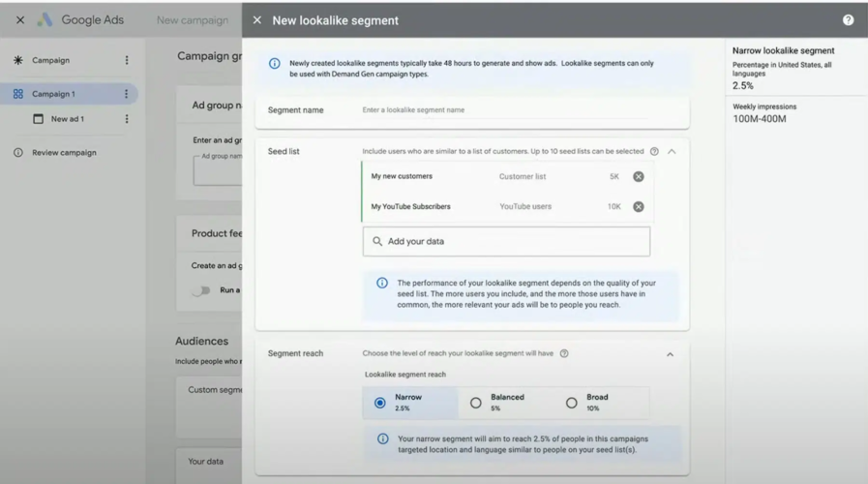
Task: Select Campaign 1 in the sidebar
Action: [x=54, y=94]
